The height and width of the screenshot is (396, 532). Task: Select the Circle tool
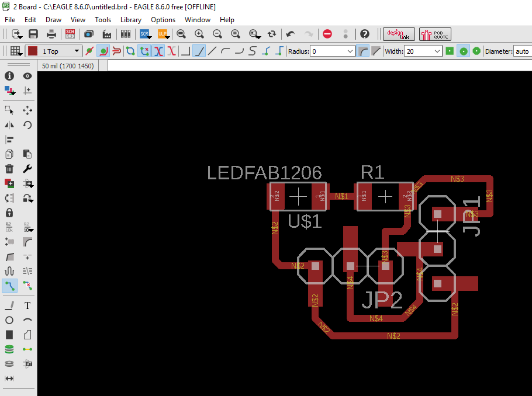pyautogui.click(x=9, y=320)
